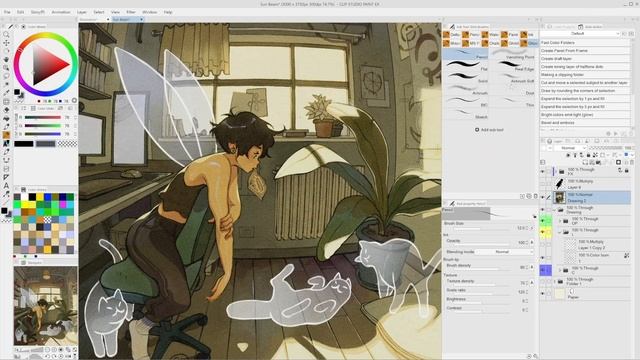
Task: Expand the Folder 1 layer folder
Action: pos(555,282)
